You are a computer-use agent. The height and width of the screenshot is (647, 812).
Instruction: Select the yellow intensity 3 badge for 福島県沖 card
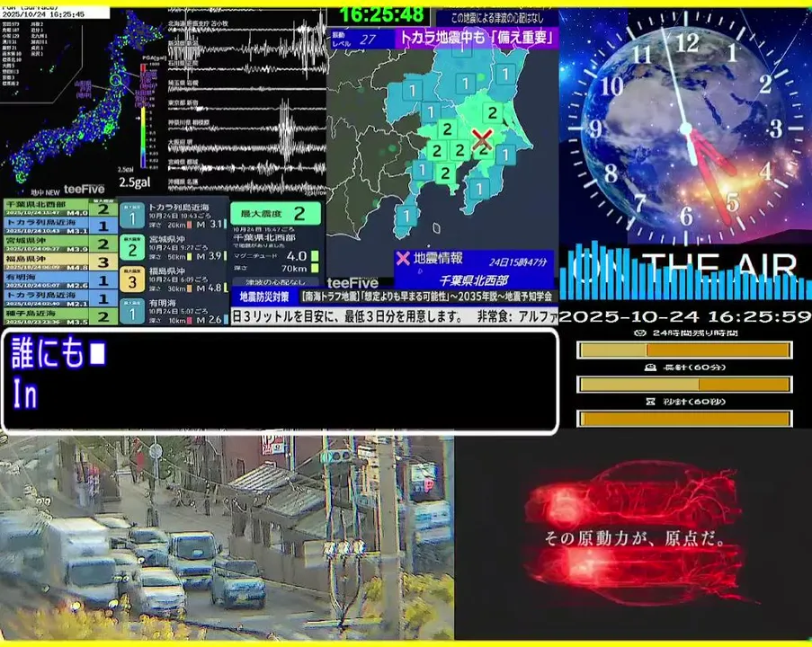pyautogui.click(x=132, y=280)
